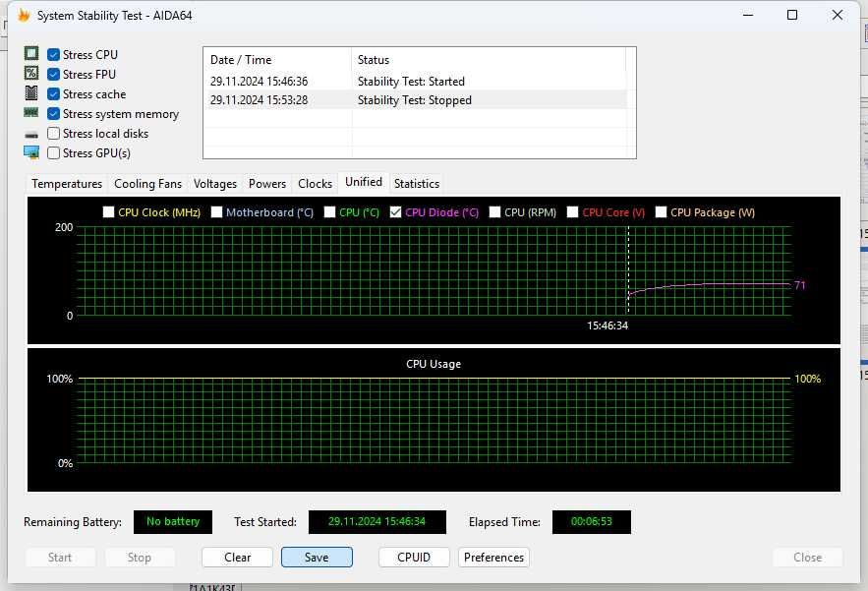Maximize the AIDA64 window
The width and height of the screenshot is (868, 591).
point(792,15)
